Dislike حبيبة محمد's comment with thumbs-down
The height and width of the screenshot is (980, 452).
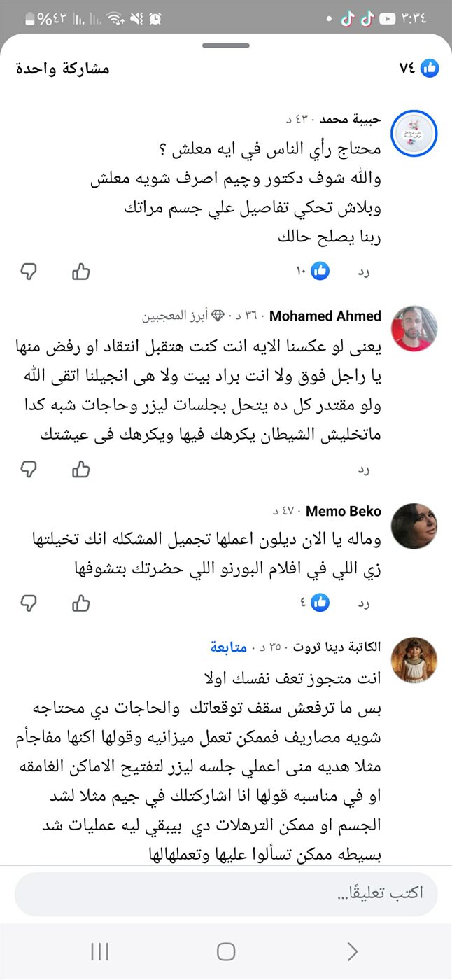pyautogui.click(x=29, y=272)
